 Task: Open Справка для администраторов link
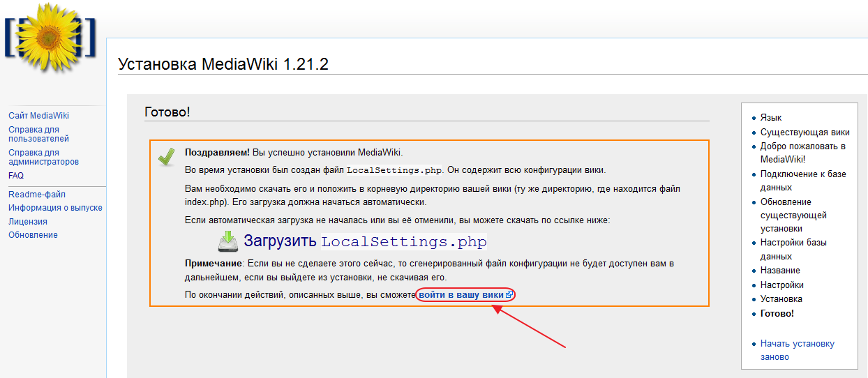[x=43, y=157]
